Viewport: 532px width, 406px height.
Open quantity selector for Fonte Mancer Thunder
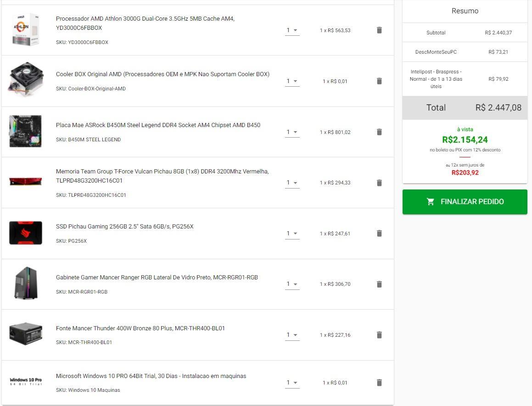292,335
